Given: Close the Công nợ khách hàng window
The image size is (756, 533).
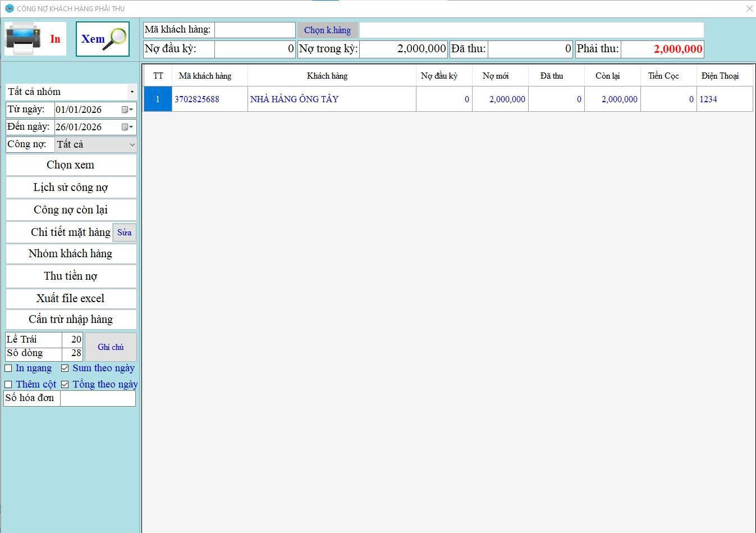Looking at the screenshot, I should click(749, 8).
